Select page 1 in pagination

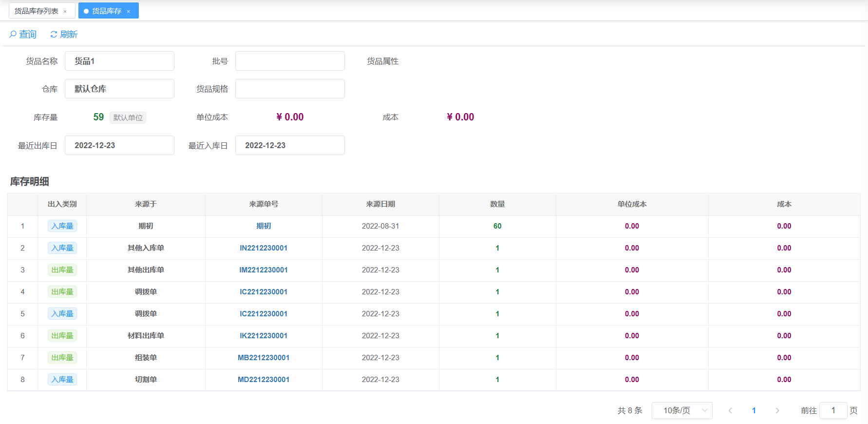click(x=754, y=410)
